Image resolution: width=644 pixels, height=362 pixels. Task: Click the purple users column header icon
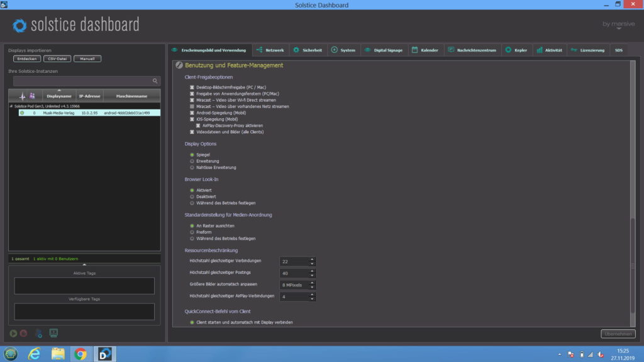coord(32,96)
